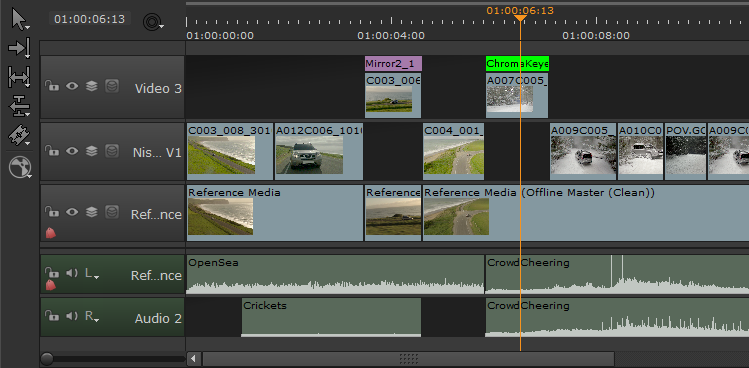Image resolution: width=749 pixels, height=368 pixels.
Task: Open the soft effects globe tool
Action: click(20, 168)
